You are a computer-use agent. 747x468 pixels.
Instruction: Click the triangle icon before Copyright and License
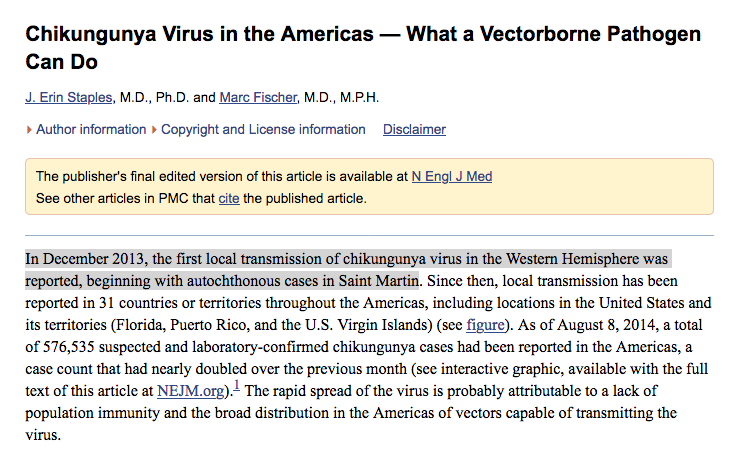point(155,130)
